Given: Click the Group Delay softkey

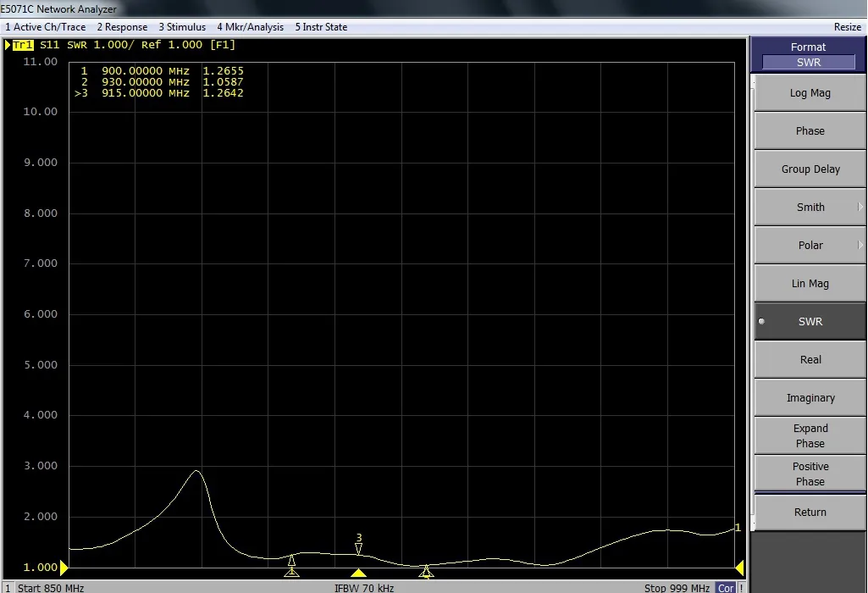Looking at the screenshot, I should pos(810,169).
